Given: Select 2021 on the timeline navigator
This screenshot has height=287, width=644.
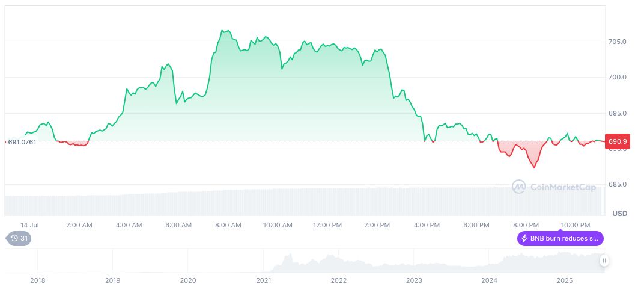Looking at the screenshot, I should (x=263, y=280).
